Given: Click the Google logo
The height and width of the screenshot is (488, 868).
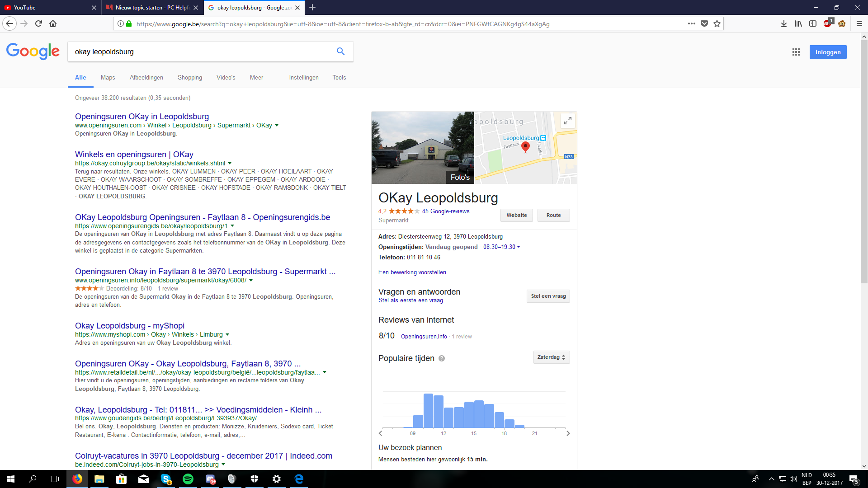Looking at the screenshot, I should point(33,52).
